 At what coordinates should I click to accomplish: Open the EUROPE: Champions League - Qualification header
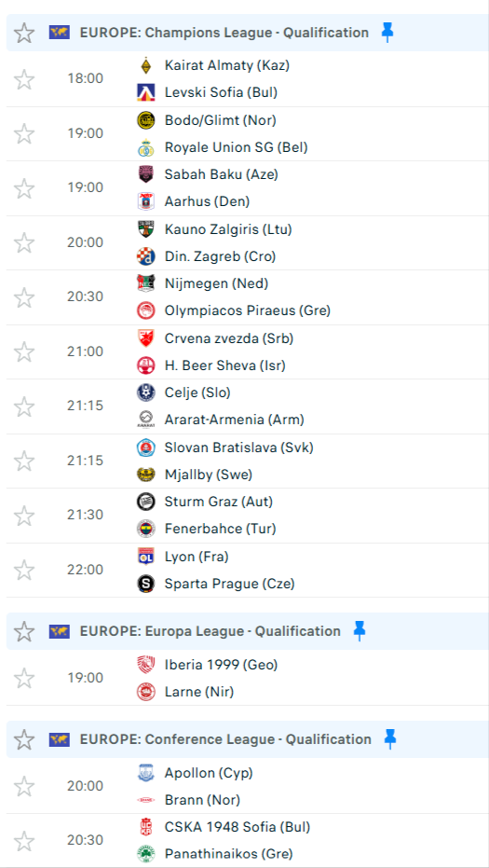[x=224, y=33]
